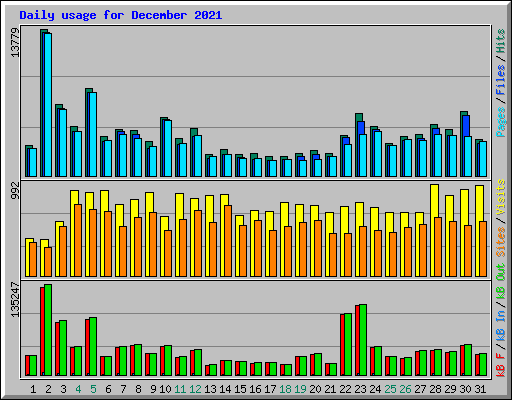Click day 29 on the x-axis

pyautogui.click(x=450, y=389)
